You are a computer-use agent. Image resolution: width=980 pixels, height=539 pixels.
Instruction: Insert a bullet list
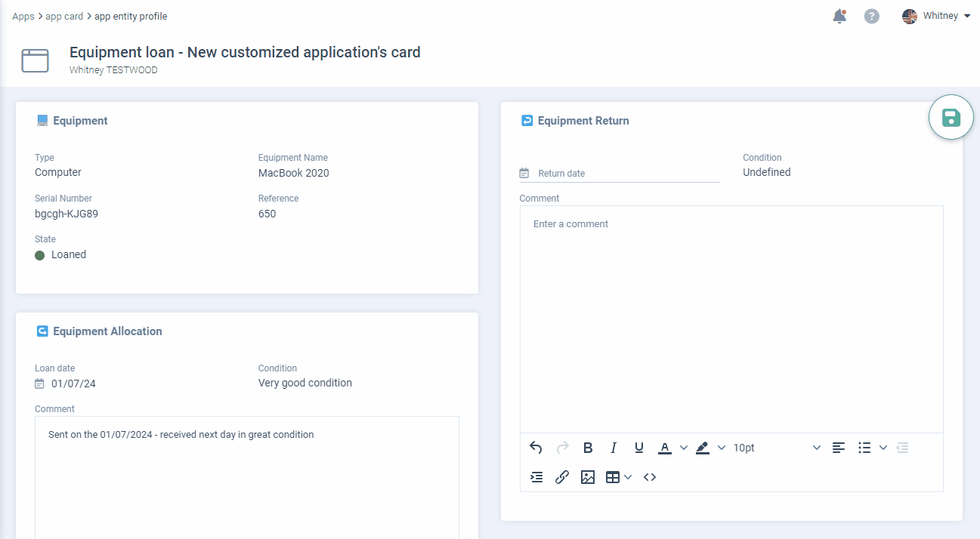pos(864,448)
